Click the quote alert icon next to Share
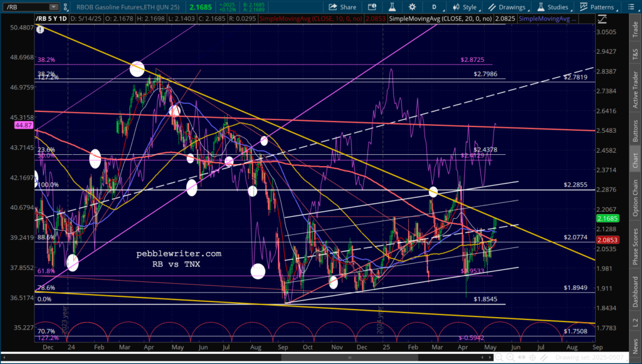This screenshot has height=364, width=642. click(372, 7)
